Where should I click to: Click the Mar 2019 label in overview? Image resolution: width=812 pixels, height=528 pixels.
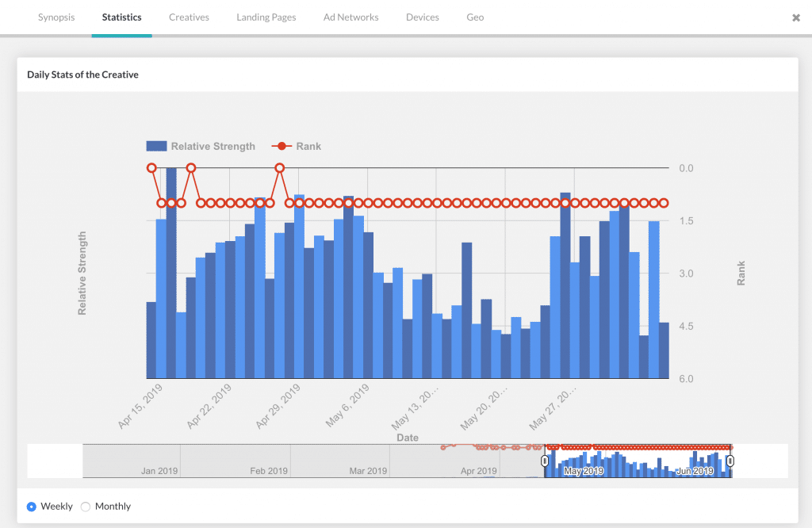368,471
